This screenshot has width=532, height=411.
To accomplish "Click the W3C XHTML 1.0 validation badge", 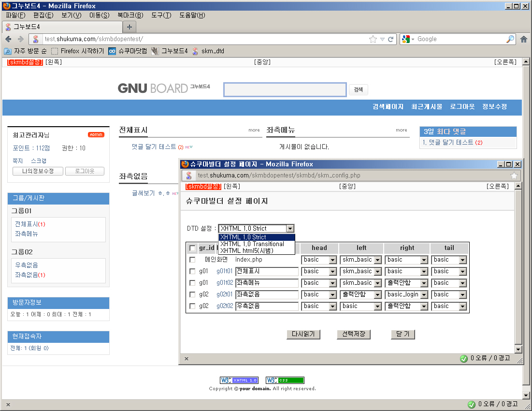I will [x=239, y=380].
